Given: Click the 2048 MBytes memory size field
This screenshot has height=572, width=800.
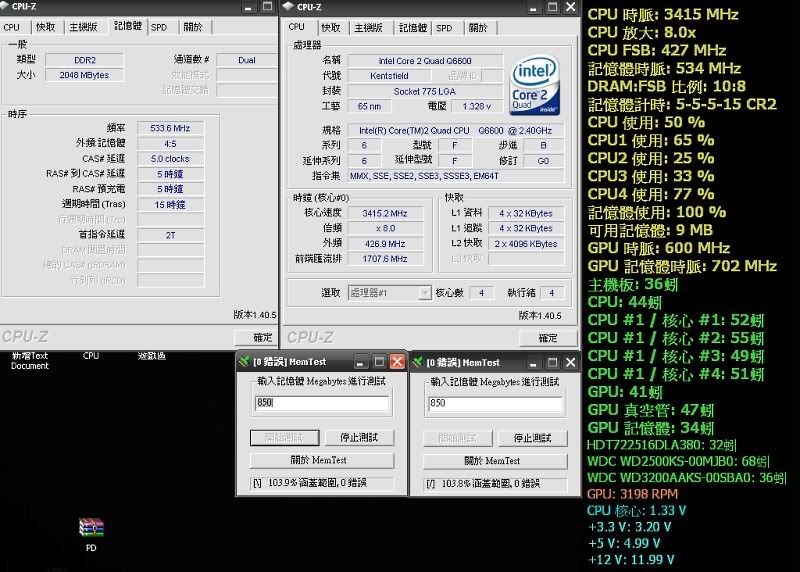Looking at the screenshot, I should point(84,75).
